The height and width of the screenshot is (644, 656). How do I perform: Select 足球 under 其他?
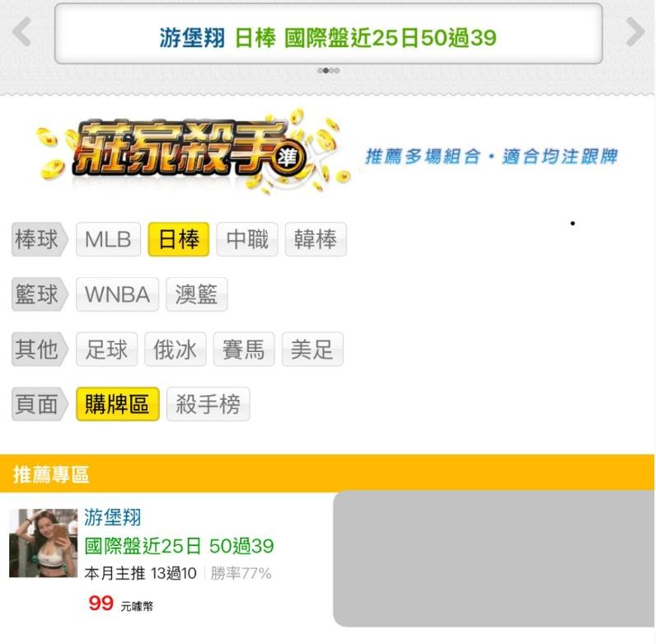click(x=106, y=350)
